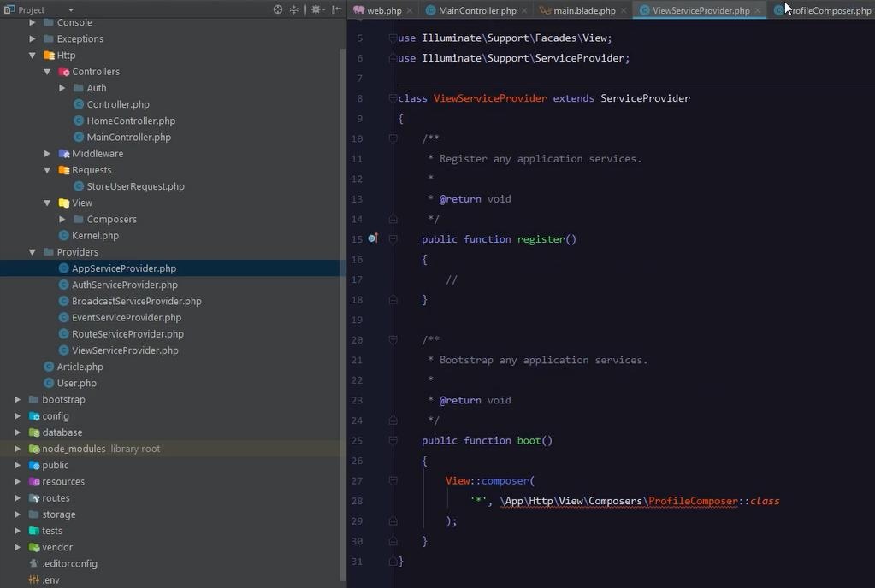Click the overriding method gutter icon on line 15

(372, 238)
